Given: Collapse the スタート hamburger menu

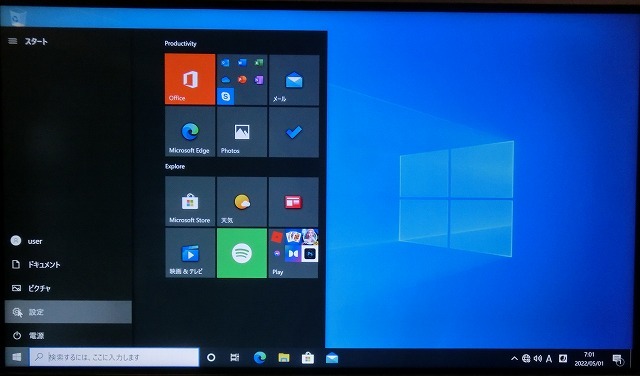Looking at the screenshot, I should [x=13, y=41].
